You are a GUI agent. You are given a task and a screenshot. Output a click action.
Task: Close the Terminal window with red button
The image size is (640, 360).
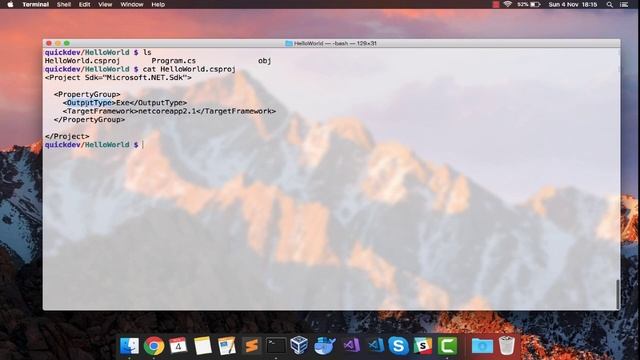click(x=49, y=43)
